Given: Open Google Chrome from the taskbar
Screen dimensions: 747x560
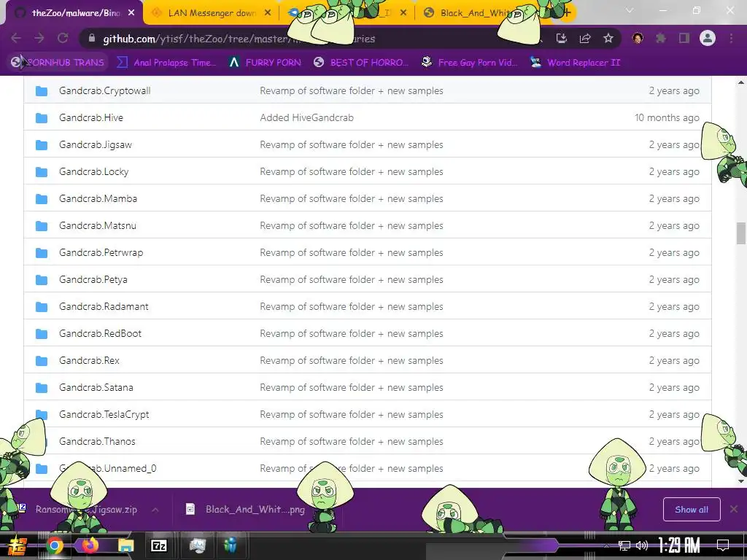Looking at the screenshot, I should point(54,545).
